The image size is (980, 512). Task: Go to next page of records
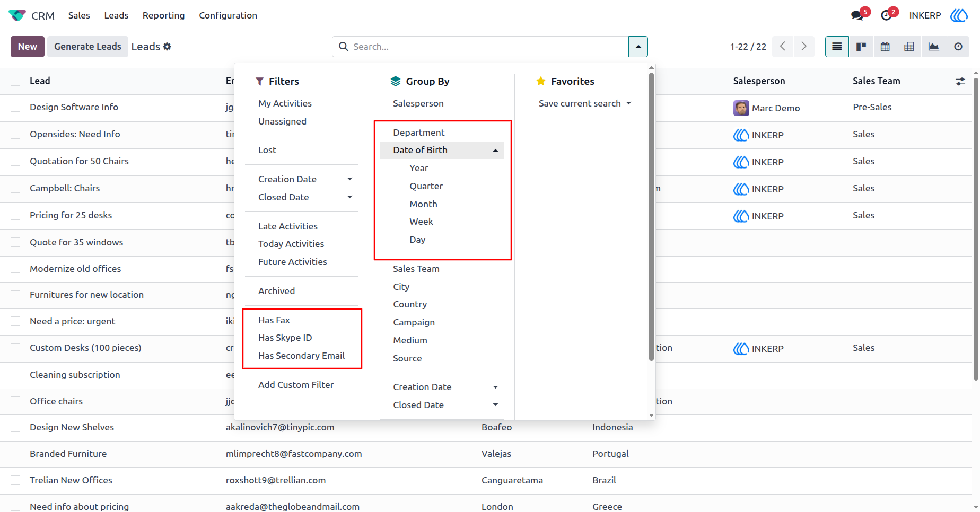[804, 47]
